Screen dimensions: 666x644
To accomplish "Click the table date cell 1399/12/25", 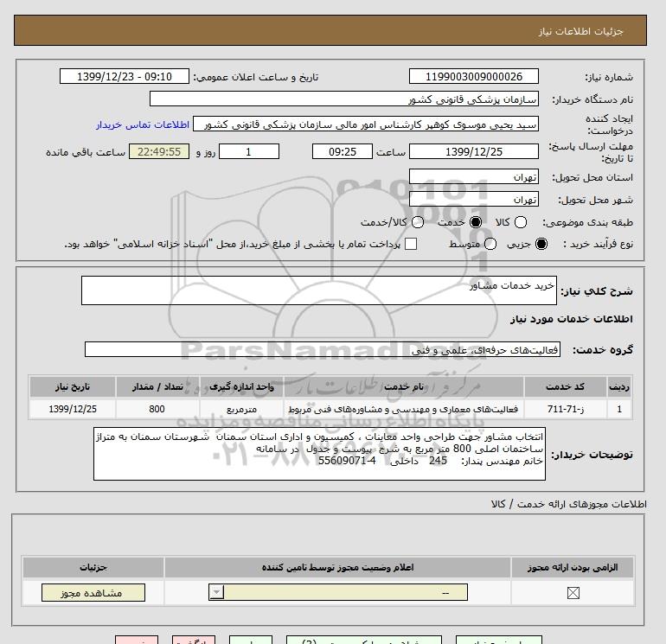I will [73, 409].
